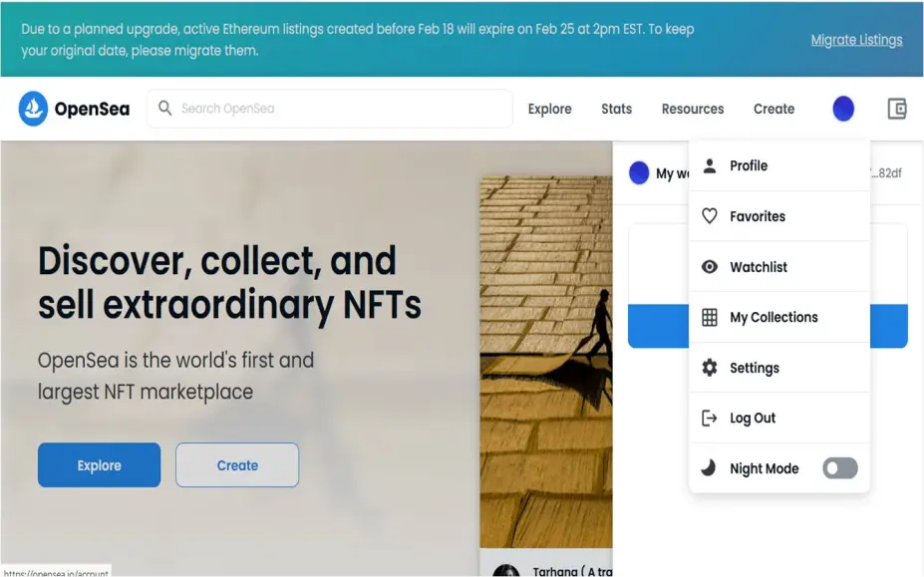Screen dimensions: 924x577
Task: Click the magnifier icon in search bar
Action: (165, 108)
